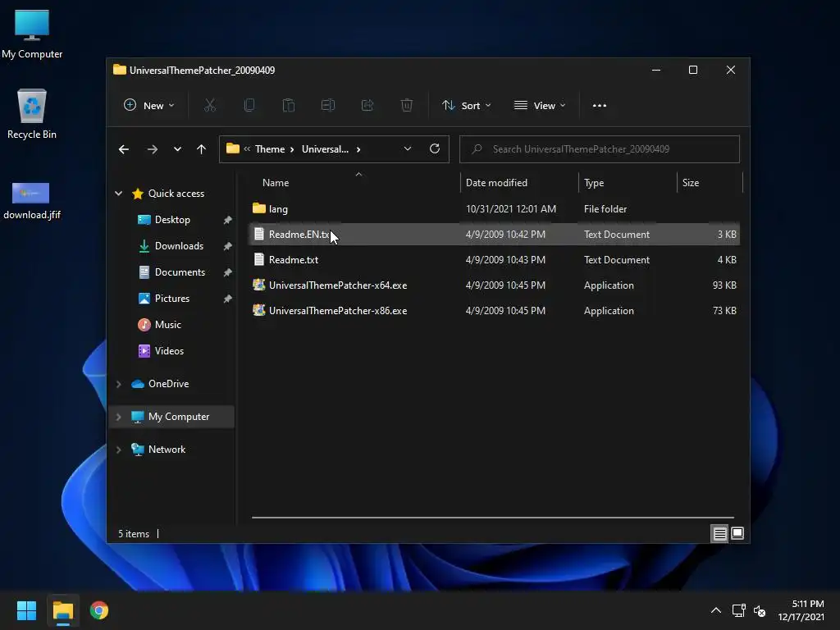Sort by Name column header
This screenshot has height=630, width=840.
click(x=354, y=183)
